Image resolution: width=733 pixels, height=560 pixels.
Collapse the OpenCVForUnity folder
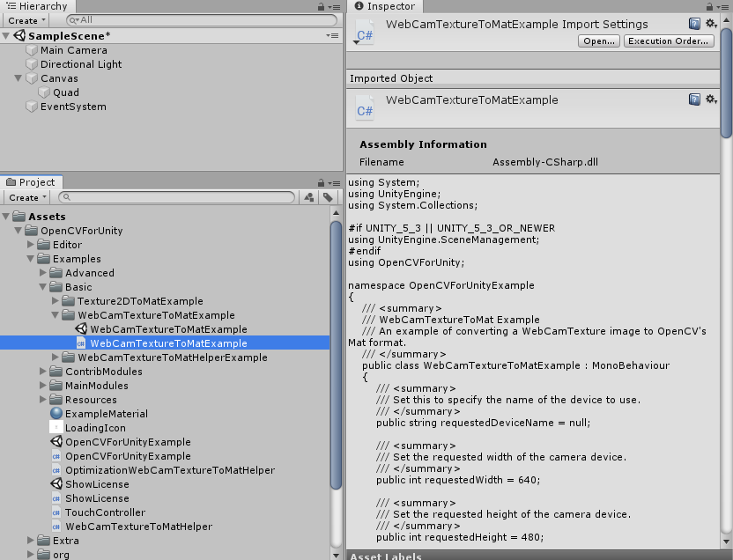(18, 231)
